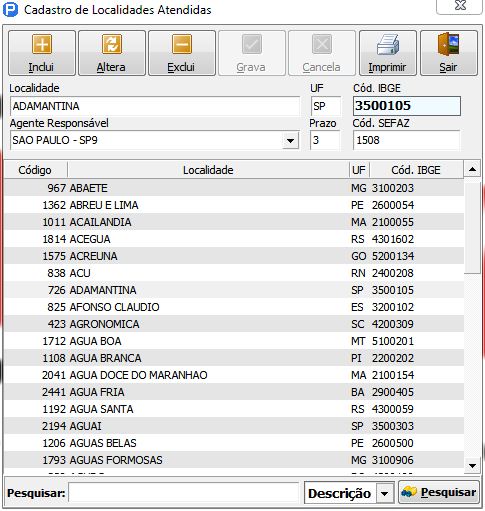Screen dimensions: 485x511
Task: Click the Exclui delete-record button
Action: coord(182,53)
